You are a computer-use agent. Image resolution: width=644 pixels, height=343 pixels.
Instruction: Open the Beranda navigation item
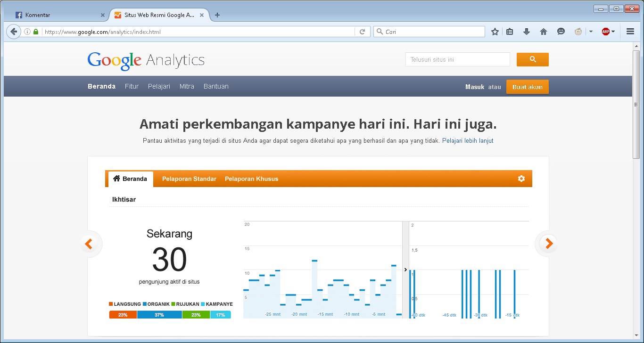coord(101,86)
